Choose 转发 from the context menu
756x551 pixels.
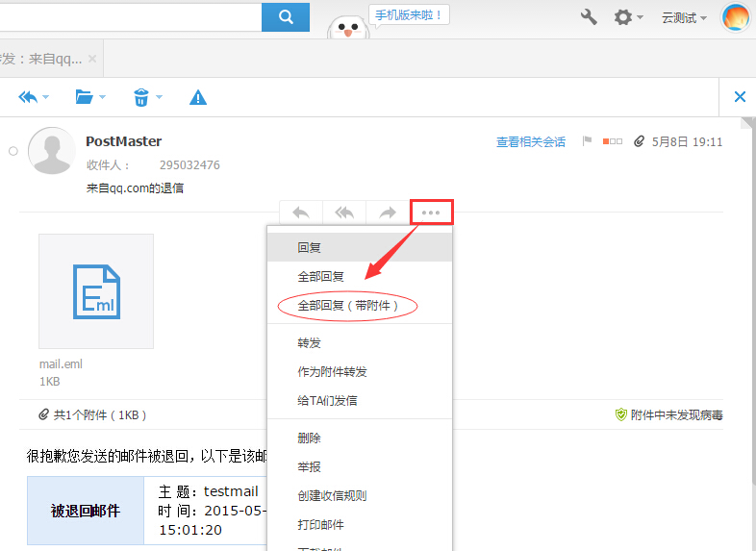coord(310,342)
